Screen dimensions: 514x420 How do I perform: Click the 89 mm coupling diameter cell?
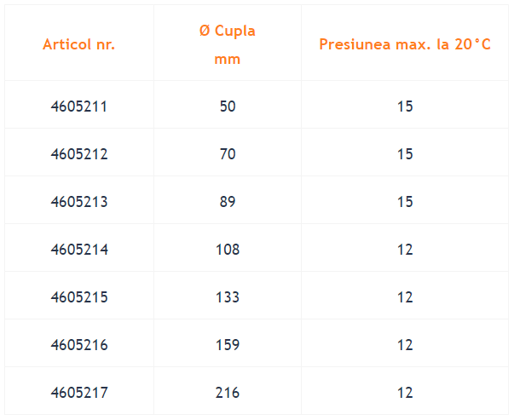click(228, 202)
